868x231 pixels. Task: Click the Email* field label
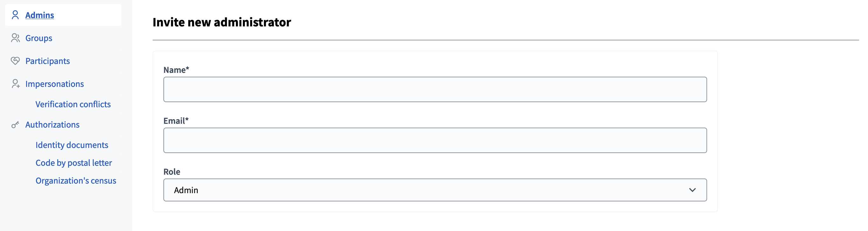click(x=176, y=121)
